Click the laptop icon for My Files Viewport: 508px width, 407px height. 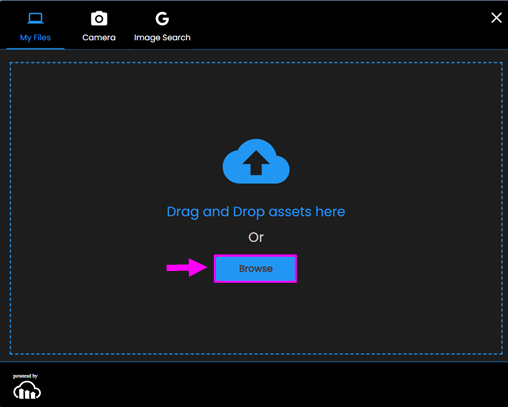click(x=35, y=18)
